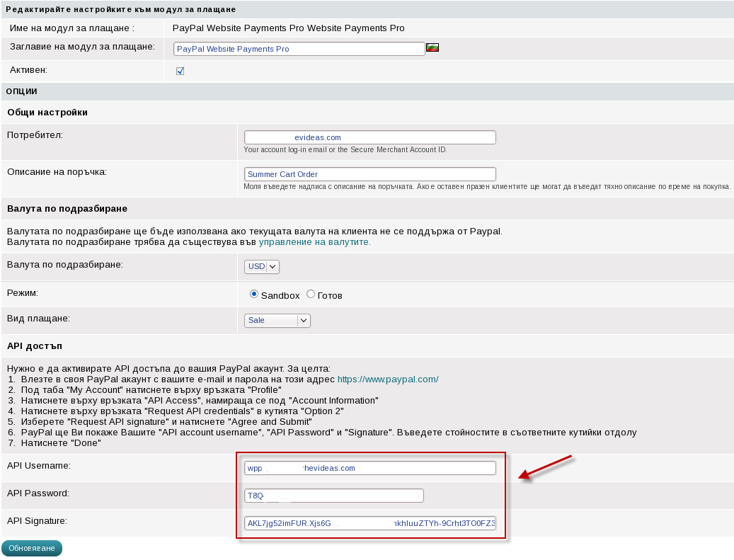The height and width of the screenshot is (560, 734).
Task: Select the Готов mode radio button
Action: coord(311,295)
